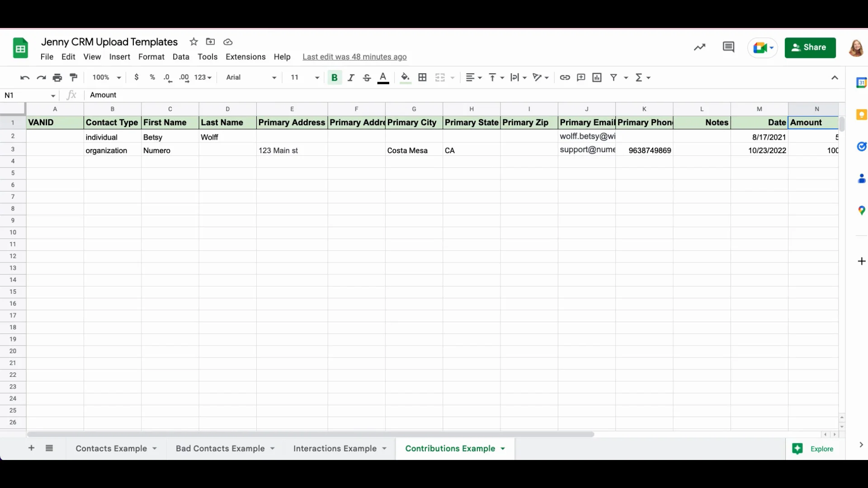Expand the 100% zoom dropdown

coord(107,77)
